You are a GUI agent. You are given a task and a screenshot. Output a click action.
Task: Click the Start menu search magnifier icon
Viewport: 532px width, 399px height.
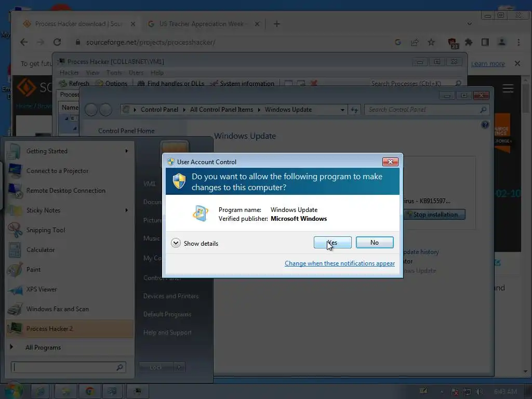(119, 367)
